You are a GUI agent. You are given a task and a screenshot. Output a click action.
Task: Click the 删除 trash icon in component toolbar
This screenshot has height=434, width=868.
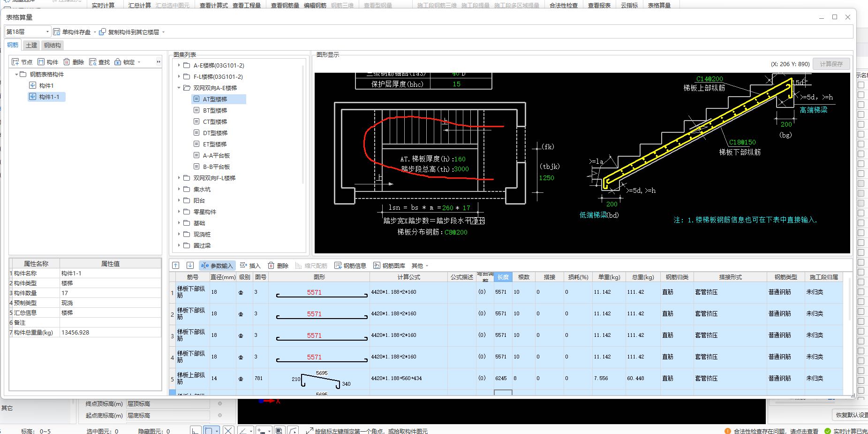[x=67, y=62]
